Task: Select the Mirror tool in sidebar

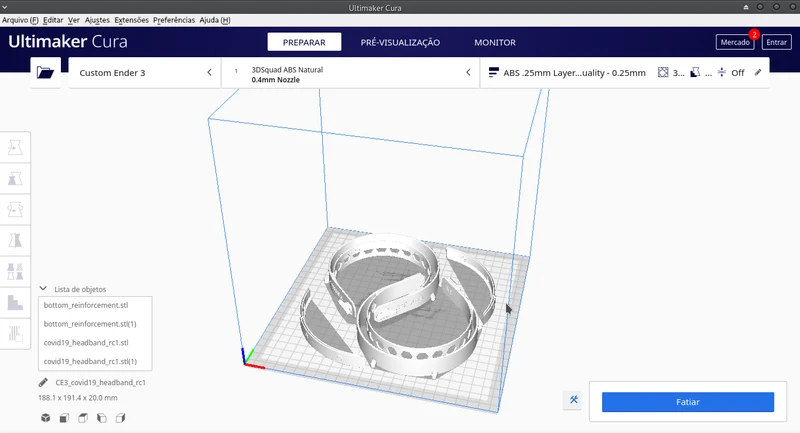Action: [x=15, y=240]
